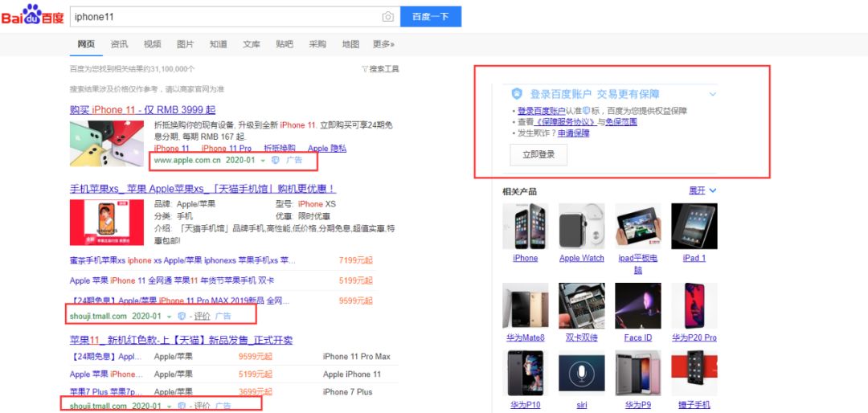868x413 pixels.
Task: Click the iPhone related product thumbnail
Action: 526,226
